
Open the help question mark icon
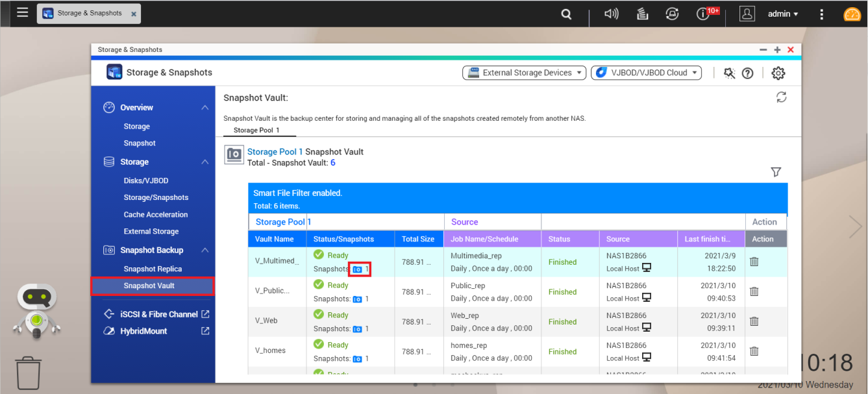click(747, 73)
